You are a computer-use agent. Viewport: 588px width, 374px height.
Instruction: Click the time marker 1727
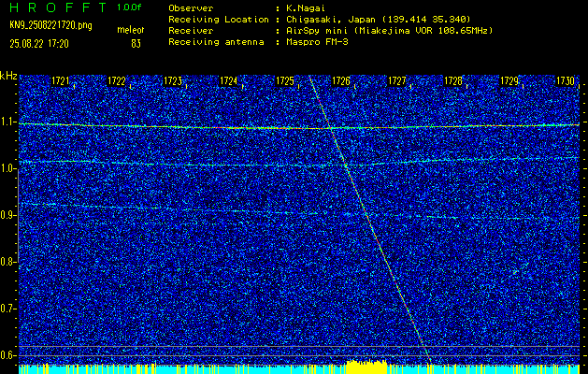coord(396,81)
